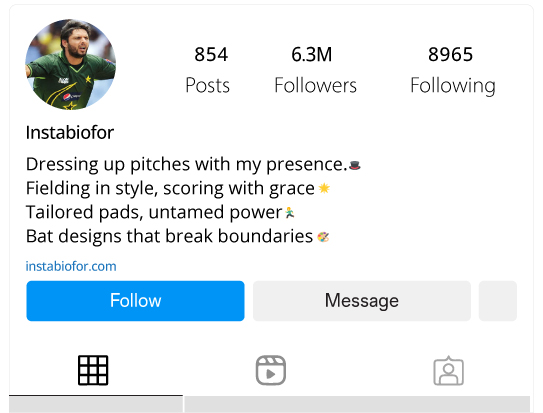Send a Message to this profile

[x=362, y=300]
